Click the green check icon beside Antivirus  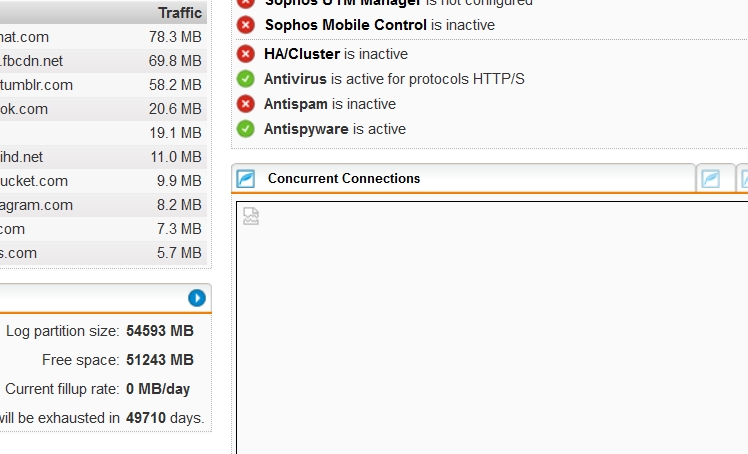pos(246,79)
